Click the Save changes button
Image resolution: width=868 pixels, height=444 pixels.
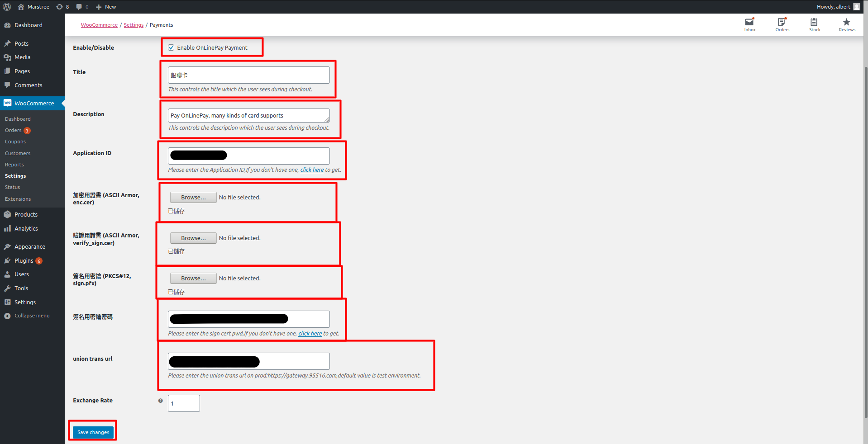coord(93,432)
